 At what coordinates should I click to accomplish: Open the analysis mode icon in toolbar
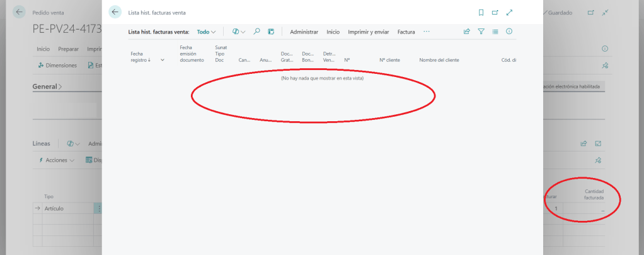[271, 32]
